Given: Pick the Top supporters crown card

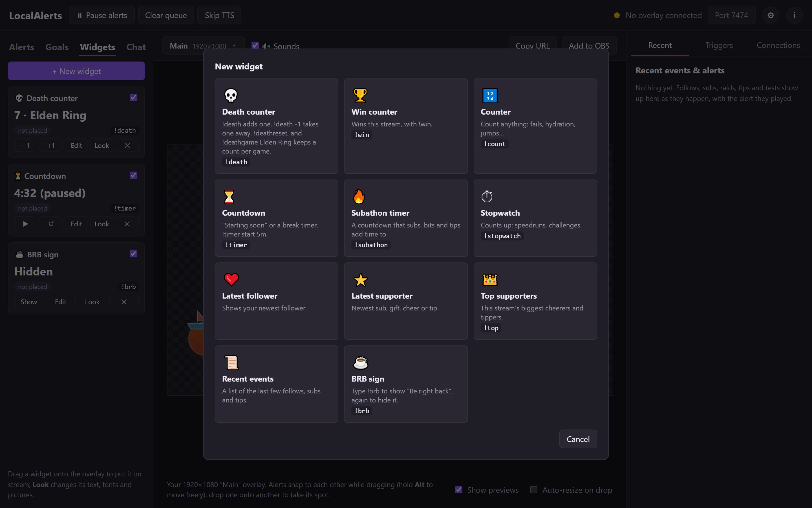Looking at the screenshot, I should click(x=535, y=301).
